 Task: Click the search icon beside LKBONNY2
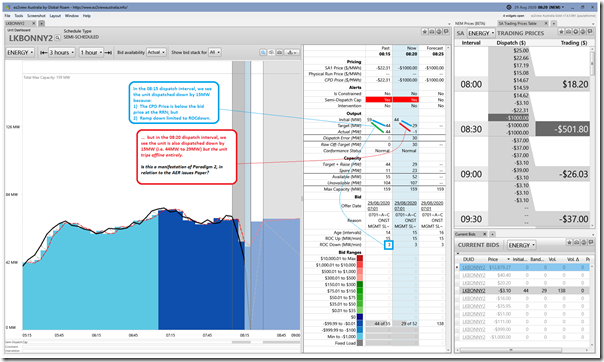57,38
